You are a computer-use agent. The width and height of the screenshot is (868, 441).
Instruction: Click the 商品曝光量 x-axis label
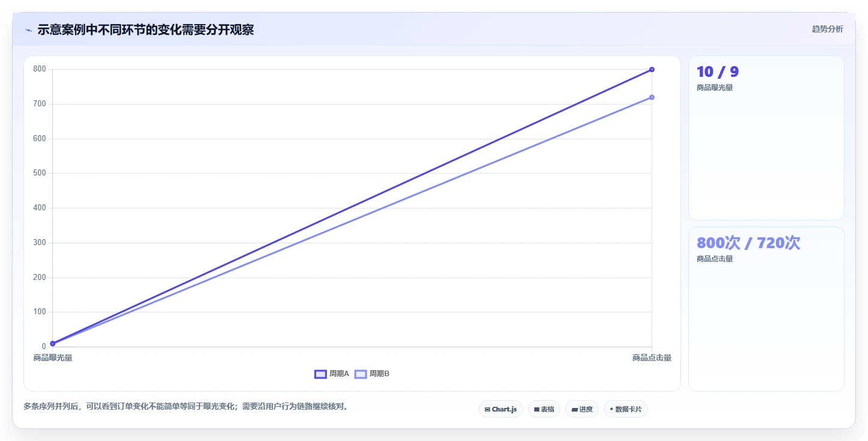click(x=53, y=358)
